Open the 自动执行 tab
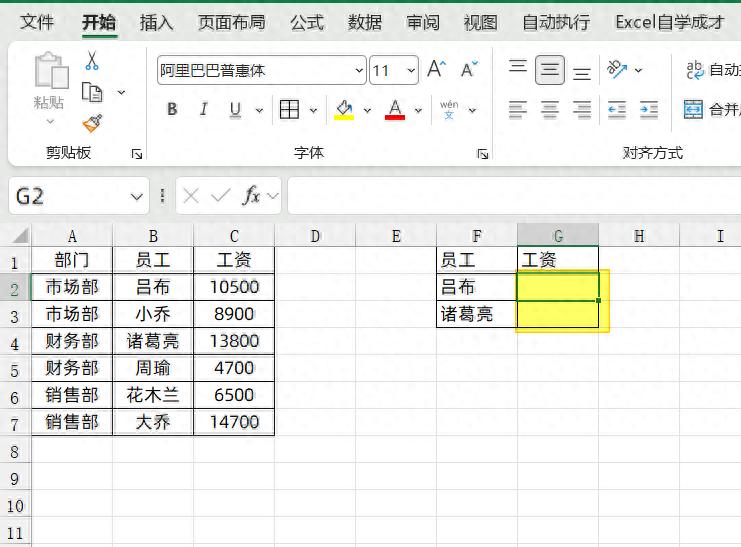Viewport: 741px width, 547px height. tap(556, 22)
